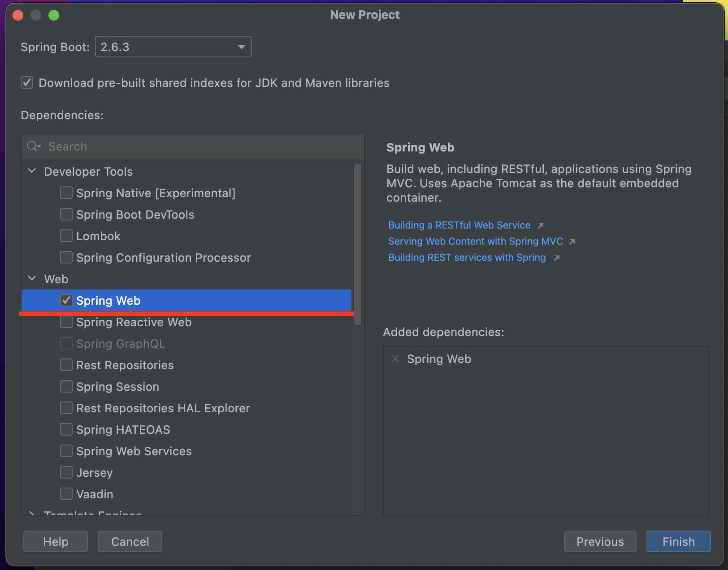This screenshot has width=728, height=570.
Task: Open Building REST services with Spring link
Action: click(x=467, y=257)
